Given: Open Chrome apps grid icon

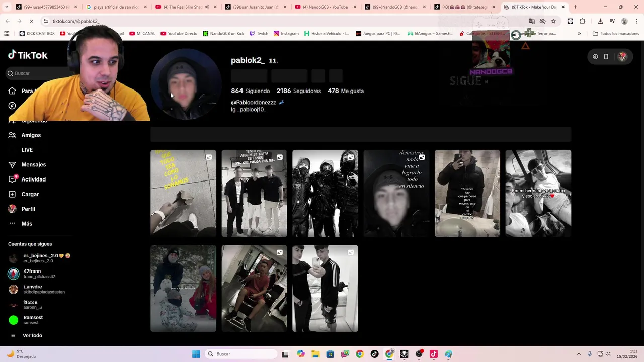Looking at the screenshot, I should point(7,34).
